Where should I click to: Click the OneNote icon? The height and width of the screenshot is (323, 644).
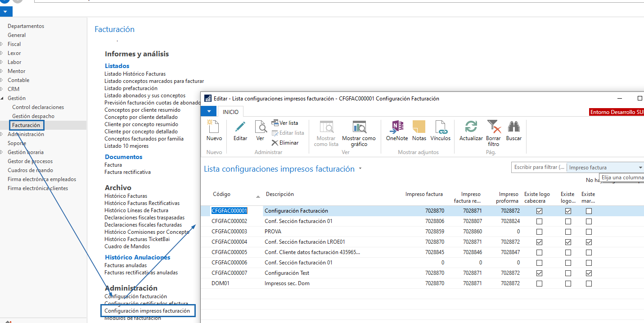(x=396, y=127)
